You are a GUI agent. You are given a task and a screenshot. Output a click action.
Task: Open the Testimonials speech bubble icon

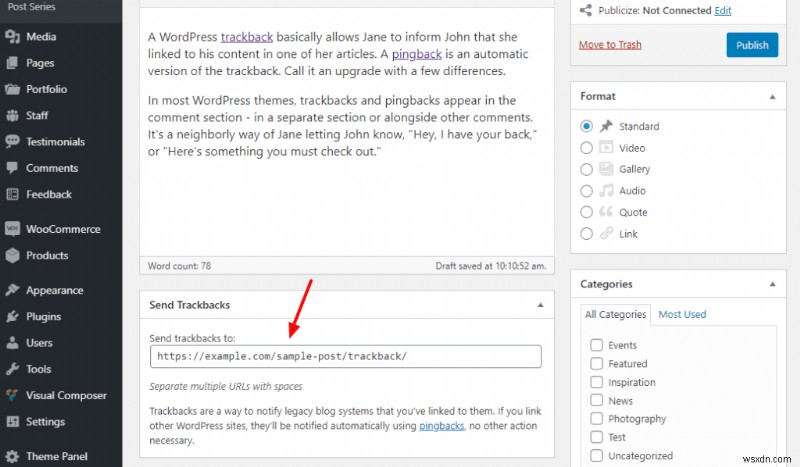point(12,141)
